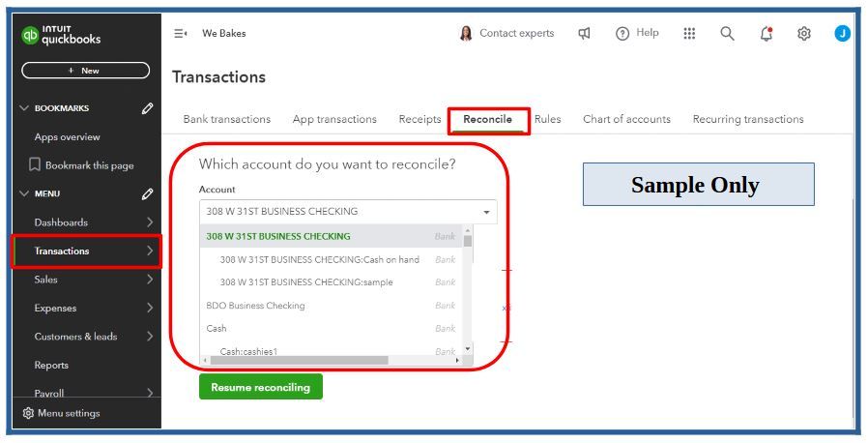The height and width of the screenshot is (443, 868).
Task: Click the dropdown list vertical scrollbar thumb
Action: coord(468,241)
